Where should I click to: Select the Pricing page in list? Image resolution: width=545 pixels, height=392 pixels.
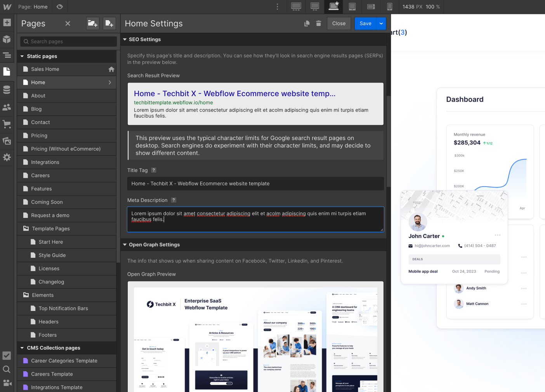tap(39, 136)
